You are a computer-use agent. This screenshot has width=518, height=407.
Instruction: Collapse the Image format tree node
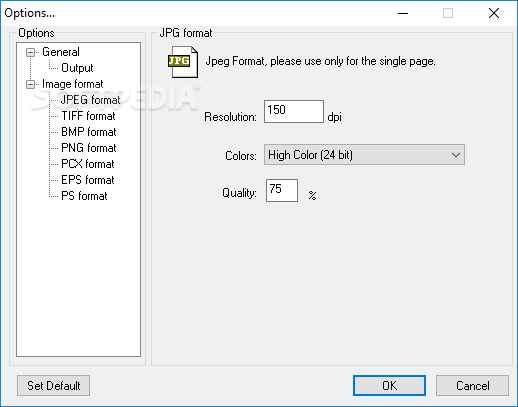click(30, 84)
